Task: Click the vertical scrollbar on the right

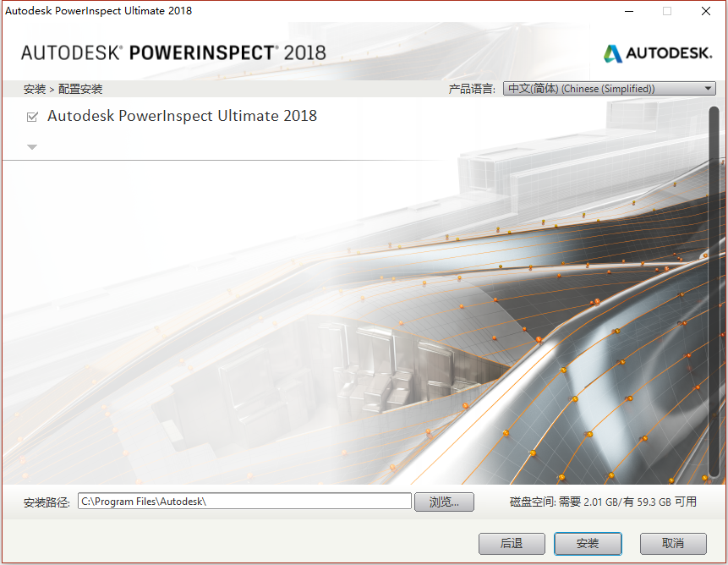Action: (714, 290)
